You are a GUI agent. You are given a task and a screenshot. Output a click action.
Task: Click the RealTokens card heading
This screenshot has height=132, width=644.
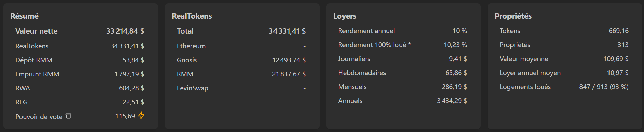192,16
